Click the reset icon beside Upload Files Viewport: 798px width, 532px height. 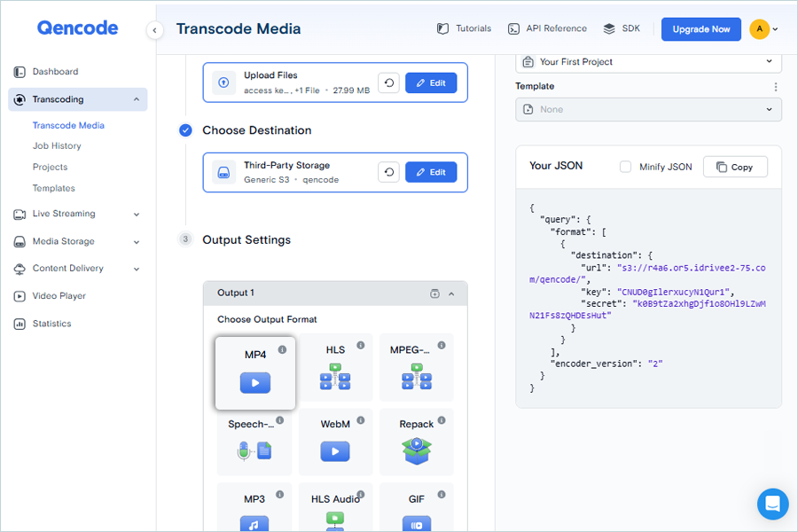[388, 82]
